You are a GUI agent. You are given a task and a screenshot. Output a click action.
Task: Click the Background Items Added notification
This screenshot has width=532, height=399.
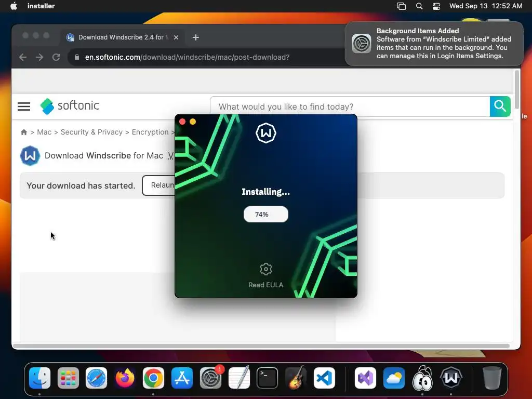click(434, 44)
